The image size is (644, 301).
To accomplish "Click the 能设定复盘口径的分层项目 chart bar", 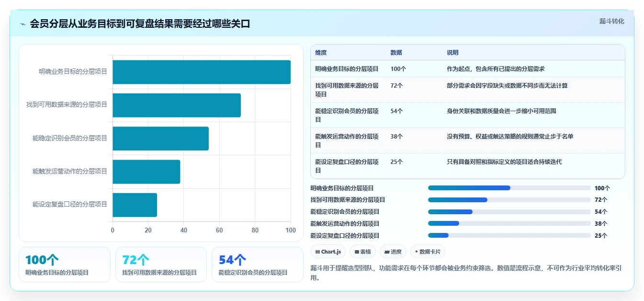I will pyautogui.click(x=135, y=205).
